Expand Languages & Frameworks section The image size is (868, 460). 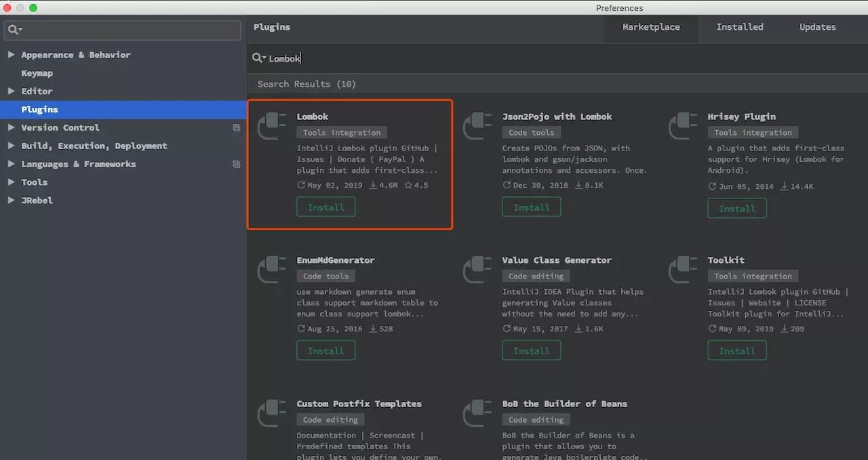click(x=11, y=164)
